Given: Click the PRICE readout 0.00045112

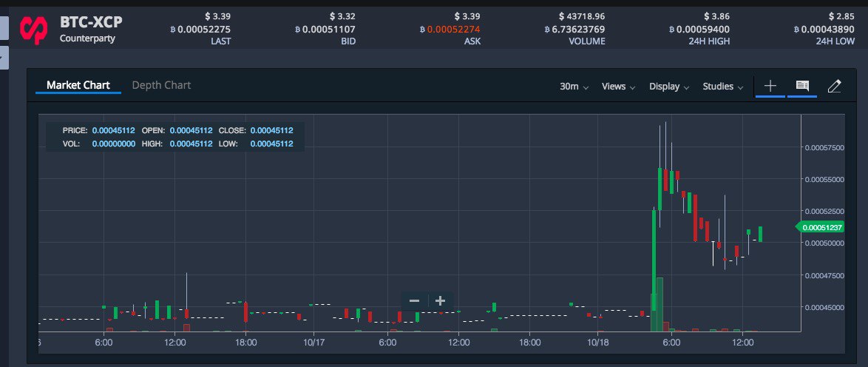Looking at the screenshot, I should 113,131.
